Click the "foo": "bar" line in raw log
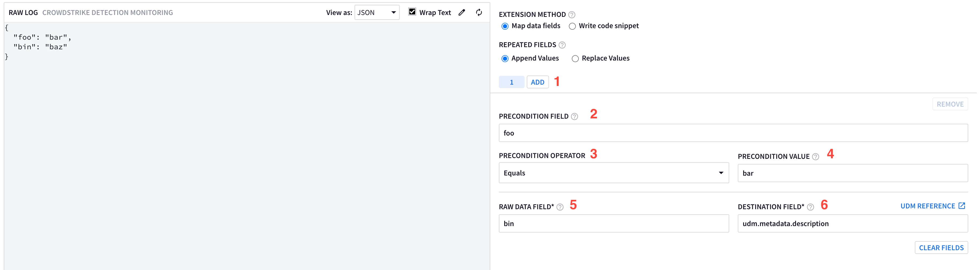This screenshot has height=270, width=980. click(42, 37)
